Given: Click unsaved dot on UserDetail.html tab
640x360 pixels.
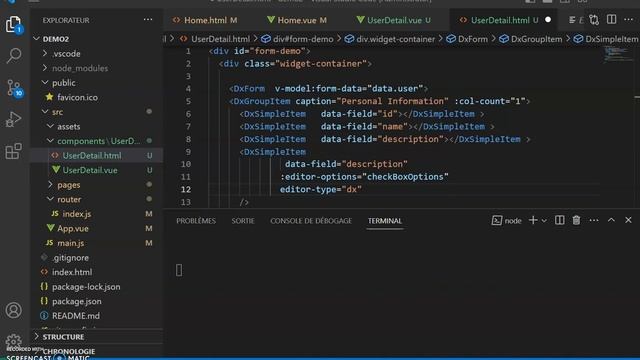Looking at the screenshot, I should [x=548, y=20].
